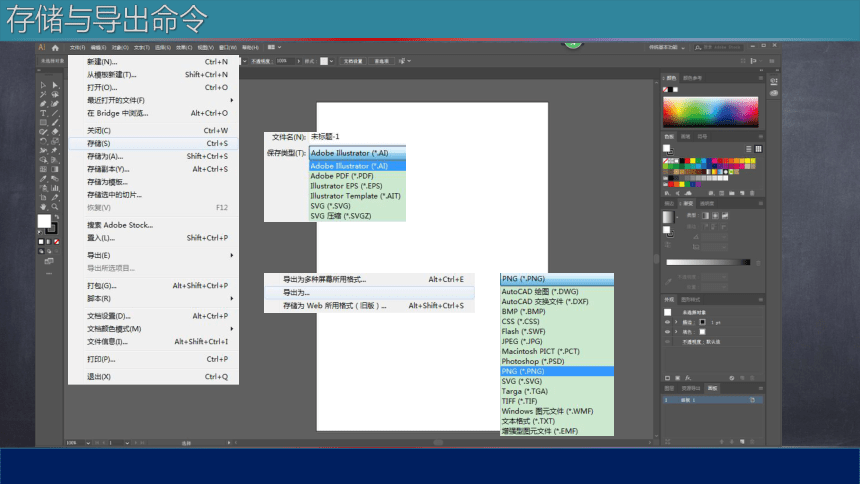Pick the Eraser tool
The height and width of the screenshot is (484, 860).
[55, 132]
